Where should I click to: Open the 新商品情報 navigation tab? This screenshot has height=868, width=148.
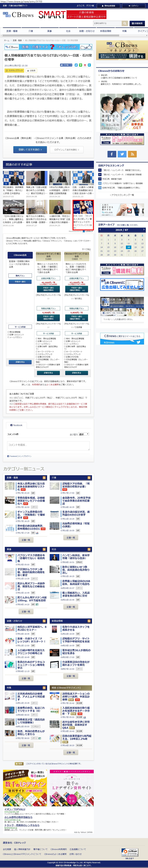(x=106, y=31)
